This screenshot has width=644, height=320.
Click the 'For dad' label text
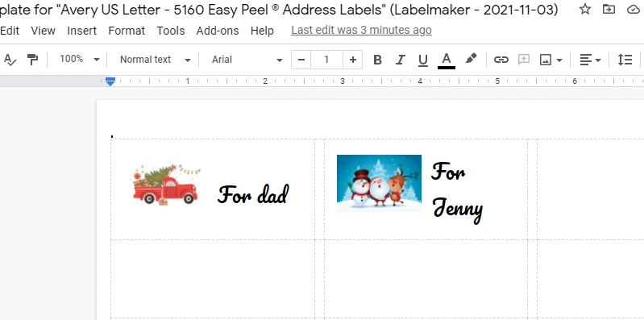point(253,194)
